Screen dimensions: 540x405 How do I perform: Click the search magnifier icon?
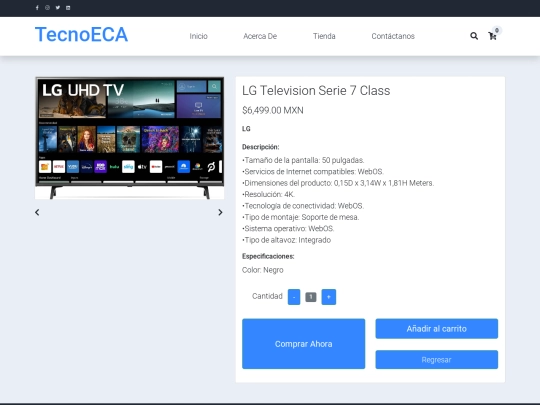point(474,36)
